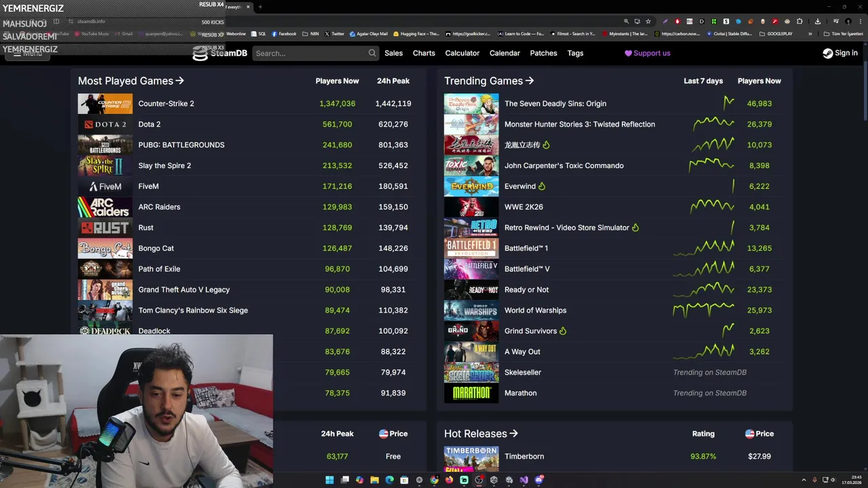This screenshot has height=488, width=868.
Task: Open Visual Studio from the taskbar
Action: pos(524,480)
